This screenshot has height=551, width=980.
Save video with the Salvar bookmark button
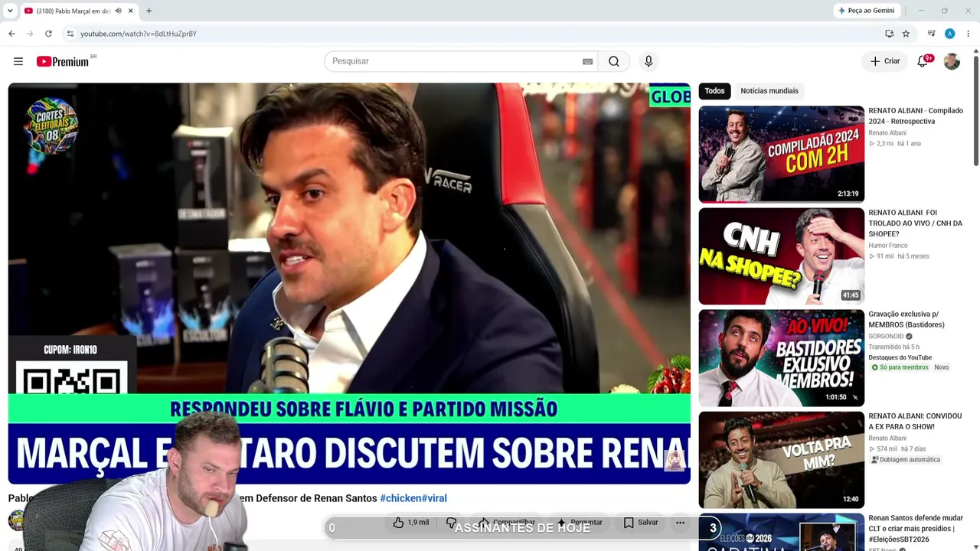click(641, 523)
